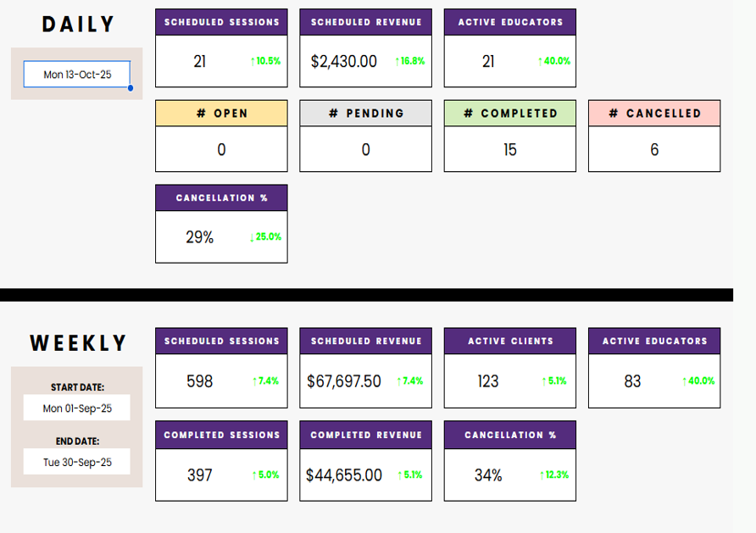Select the yellow # Open header cell
This screenshot has width=756, height=533.
(221, 114)
